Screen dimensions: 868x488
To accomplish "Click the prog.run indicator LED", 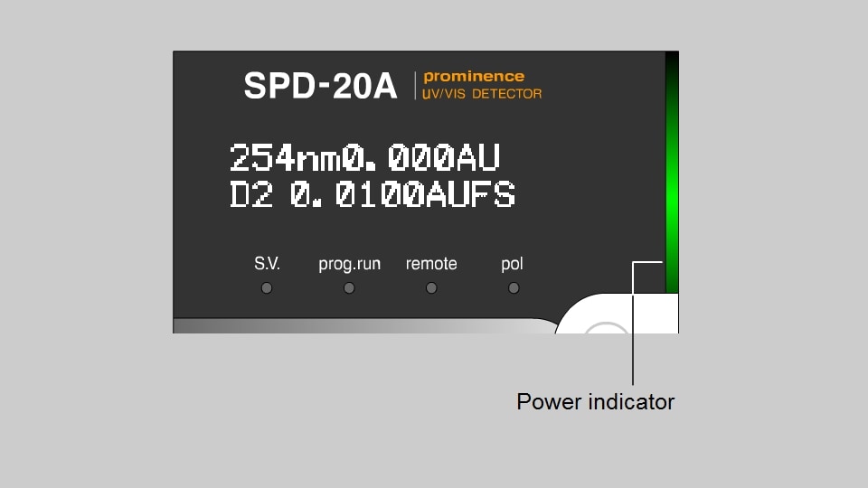I will pyautogui.click(x=349, y=288).
